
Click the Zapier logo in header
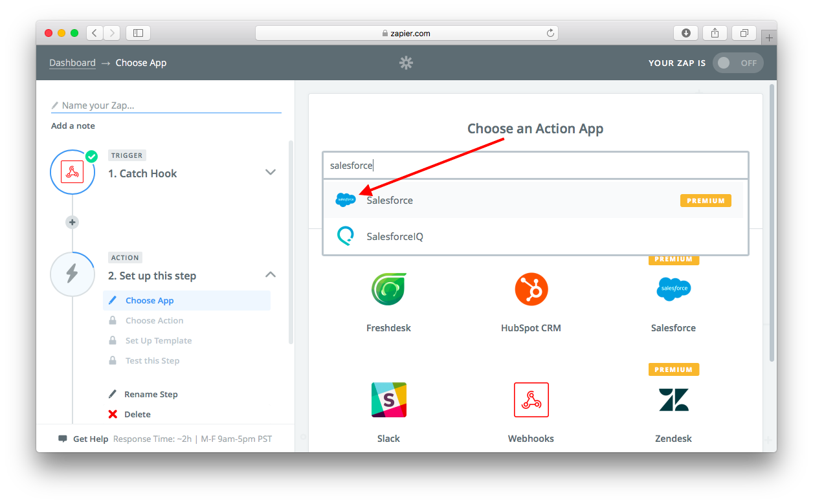[406, 63]
